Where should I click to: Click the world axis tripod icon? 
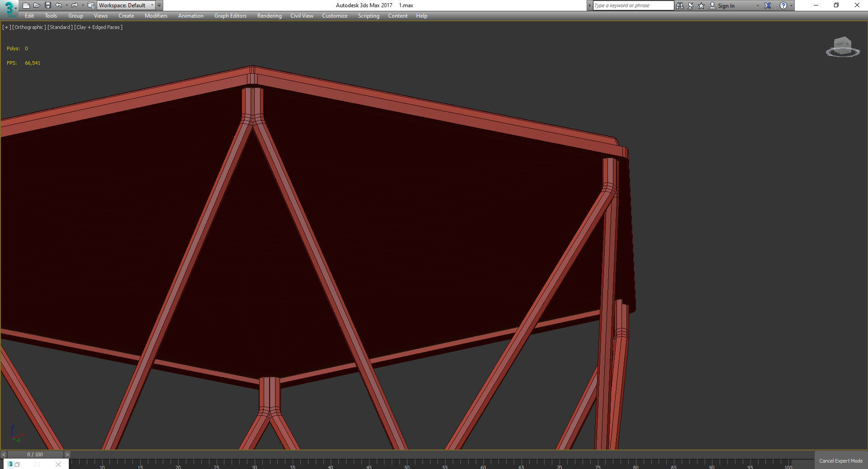tap(17, 434)
